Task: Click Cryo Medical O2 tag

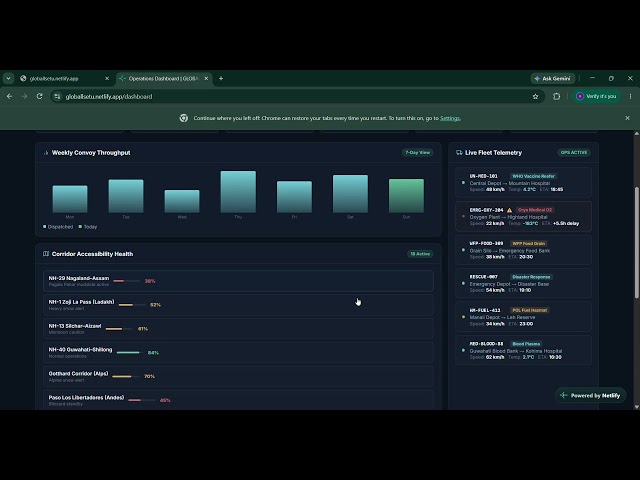Action: coord(535,210)
